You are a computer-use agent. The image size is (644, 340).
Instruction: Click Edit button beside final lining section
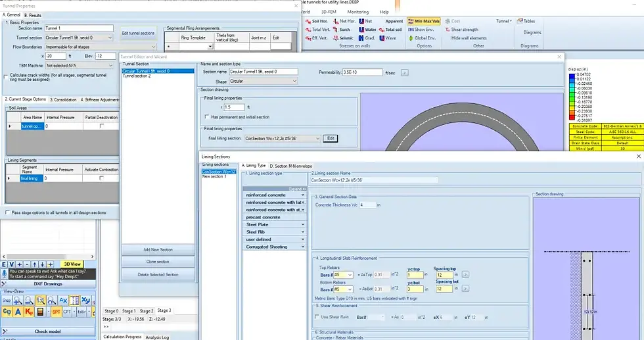click(331, 139)
